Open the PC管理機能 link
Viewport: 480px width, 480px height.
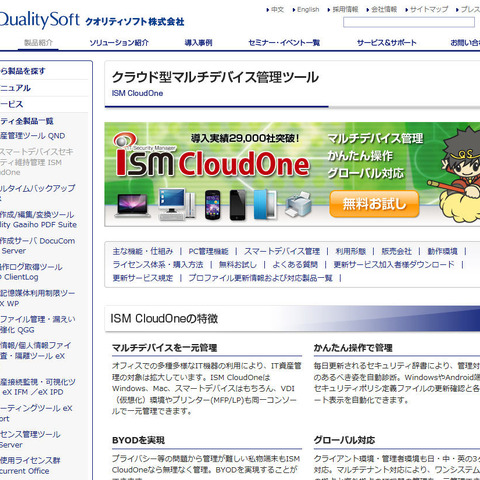208,251
